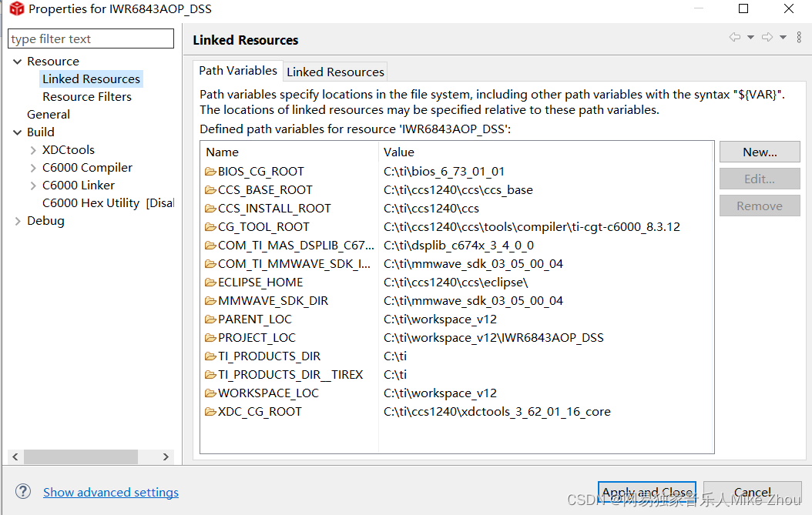Open the Show advanced settings link
This screenshot has height=515, width=812.
pos(110,492)
